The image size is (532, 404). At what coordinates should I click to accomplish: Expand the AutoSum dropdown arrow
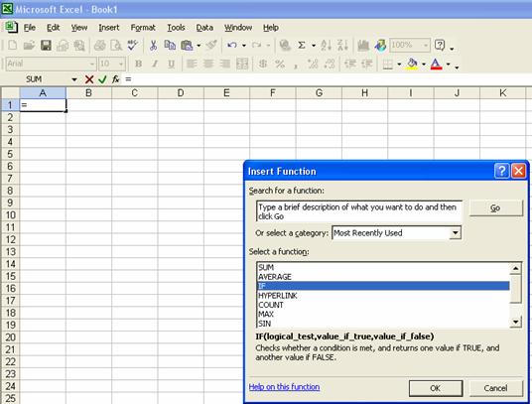point(314,46)
